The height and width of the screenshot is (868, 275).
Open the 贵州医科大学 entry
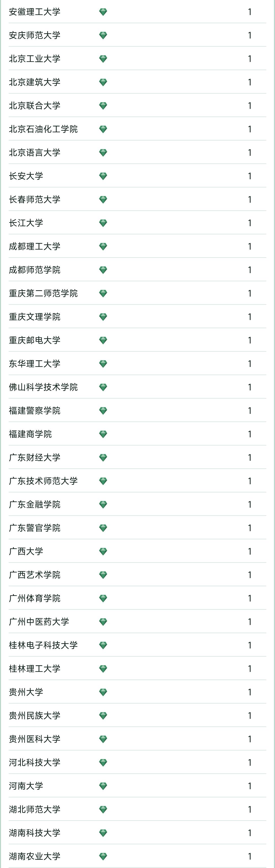point(35,739)
